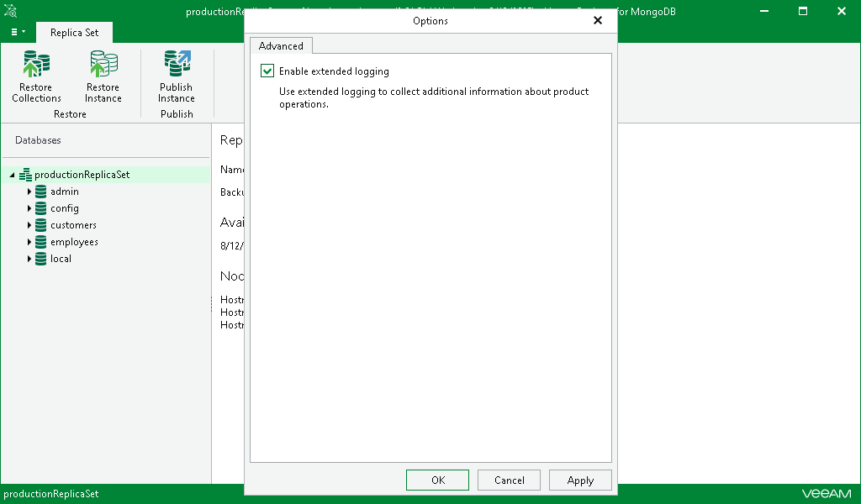Viewport: 861px width, 504px height.
Task: Open the main hamburger menu
Action: pos(18,32)
